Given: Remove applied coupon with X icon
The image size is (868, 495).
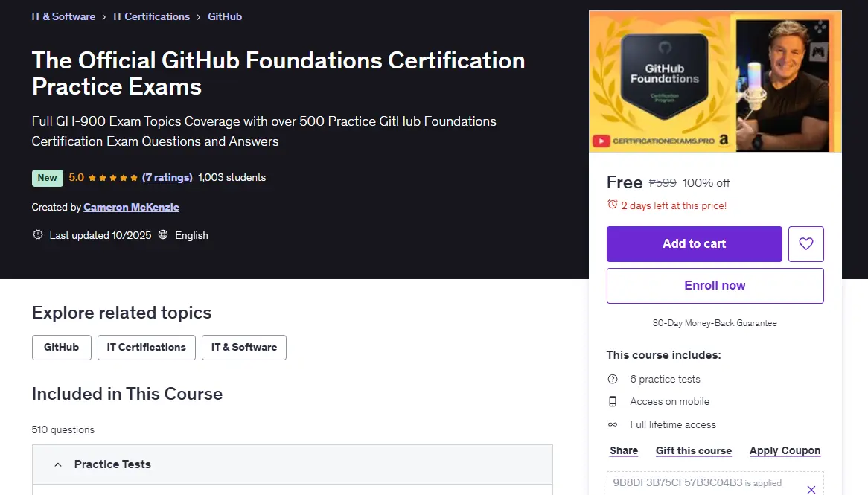Looking at the screenshot, I should [811, 490].
